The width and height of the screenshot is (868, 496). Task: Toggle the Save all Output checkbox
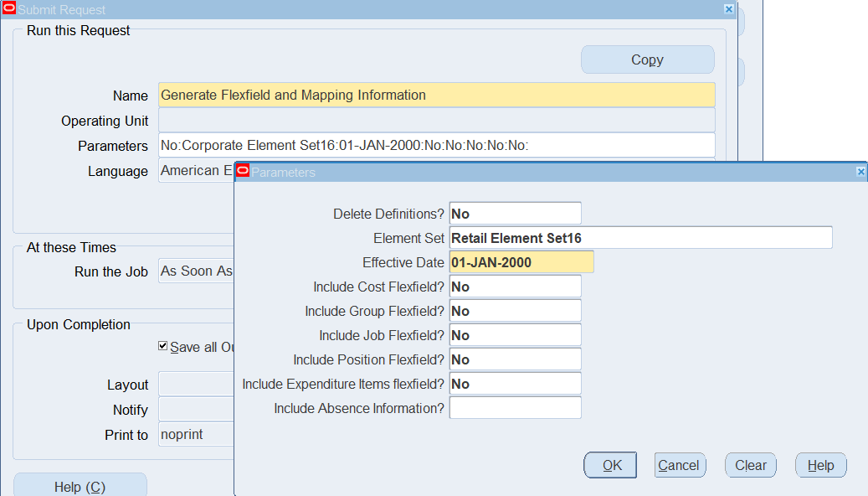(x=163, y=346)
